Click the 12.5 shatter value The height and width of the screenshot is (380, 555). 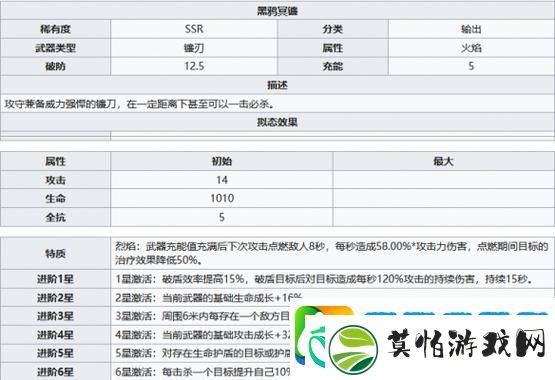tap(194, 66)
